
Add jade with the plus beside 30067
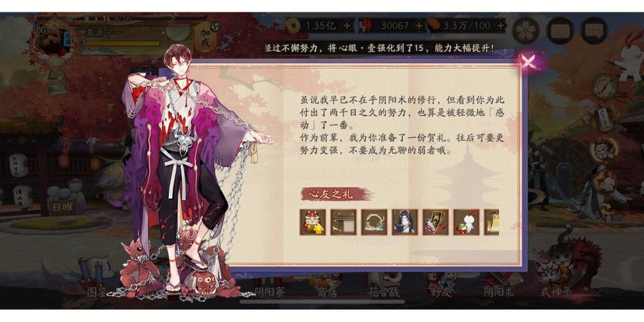click(419, 26)
